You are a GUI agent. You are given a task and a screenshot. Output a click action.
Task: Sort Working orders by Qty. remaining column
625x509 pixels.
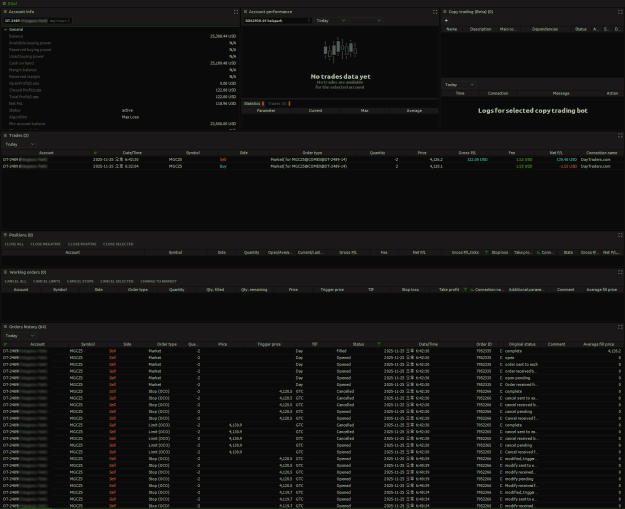coord(254,289)
